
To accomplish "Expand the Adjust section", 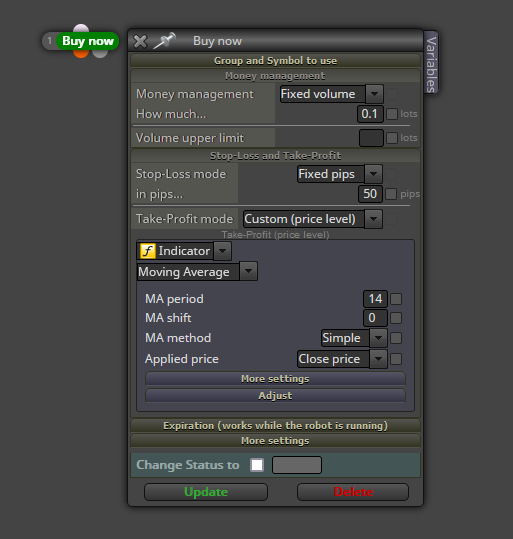I will pos(275,396).
